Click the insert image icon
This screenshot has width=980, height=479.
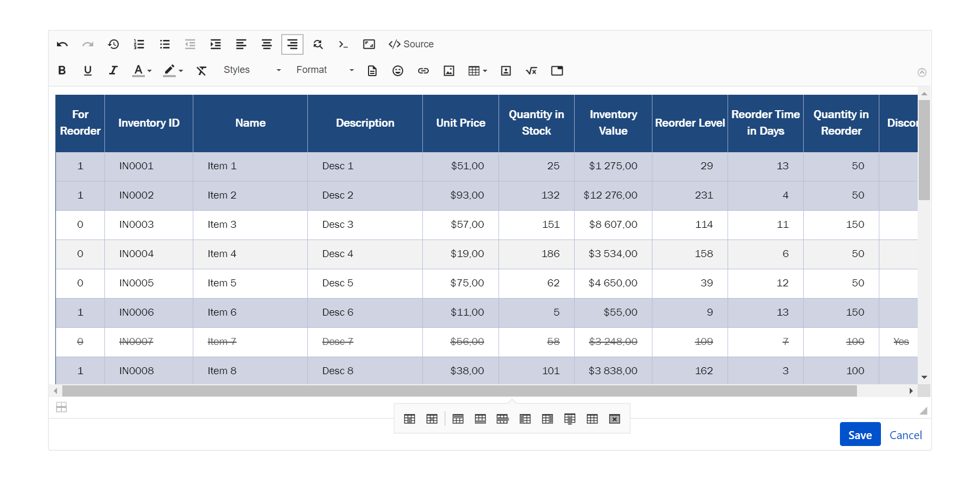click(449, 71)
